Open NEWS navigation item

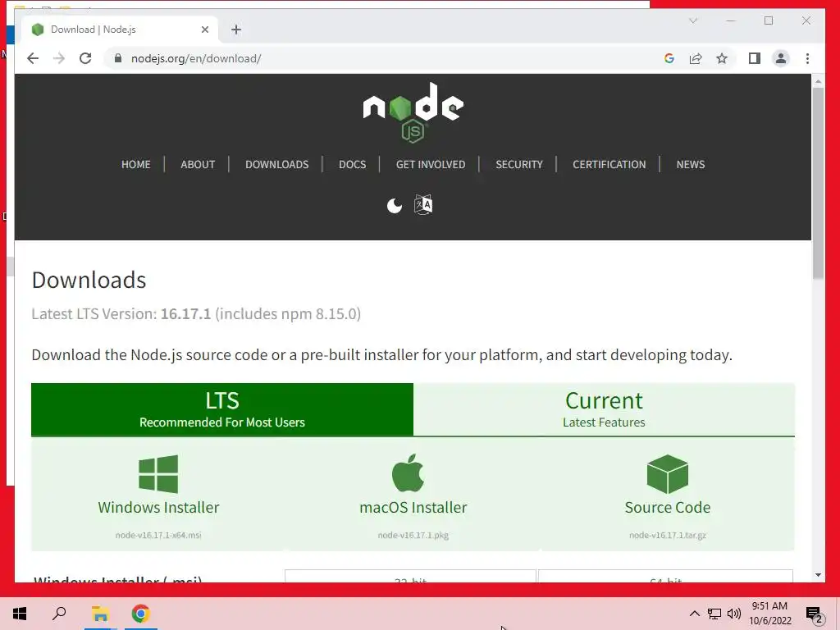(x=691, y=164)
